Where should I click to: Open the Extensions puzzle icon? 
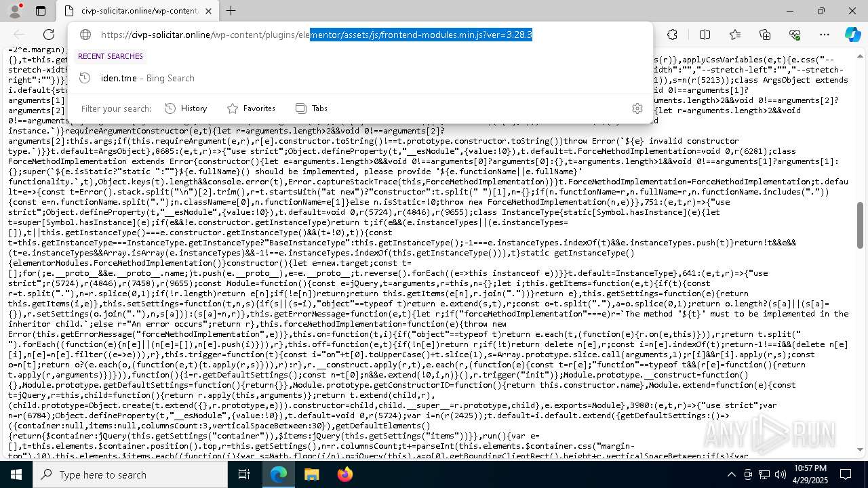pyautogui.click(x=672, y=35)
